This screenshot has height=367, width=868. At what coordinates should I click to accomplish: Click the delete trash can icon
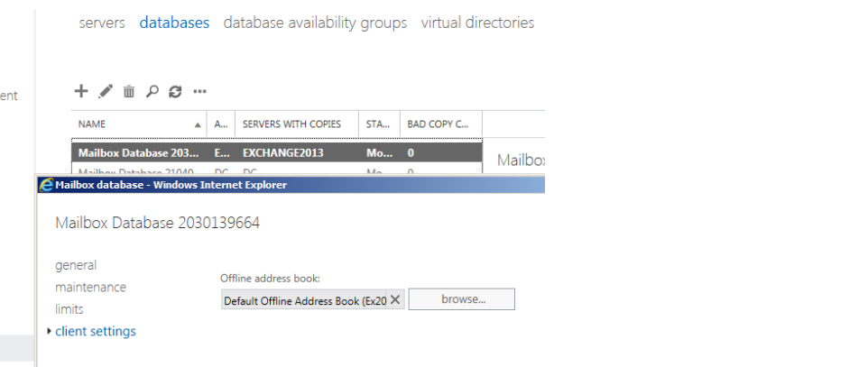[x=129, y=91]
